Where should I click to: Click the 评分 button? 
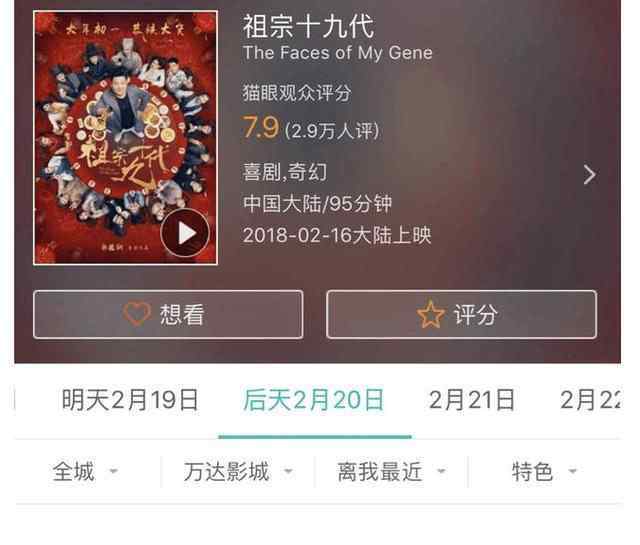462,314
